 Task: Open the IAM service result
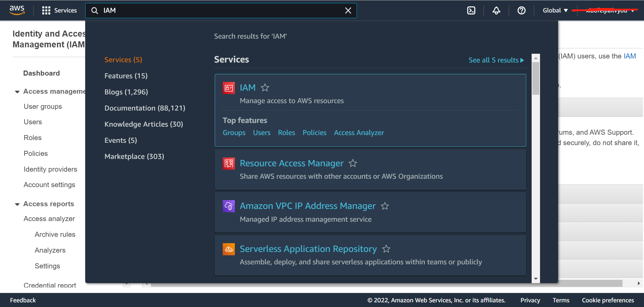pos(248,88)
